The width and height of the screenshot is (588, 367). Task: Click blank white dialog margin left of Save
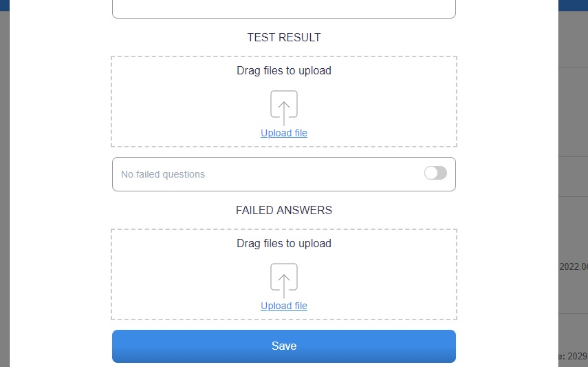[x=60, y=346]
